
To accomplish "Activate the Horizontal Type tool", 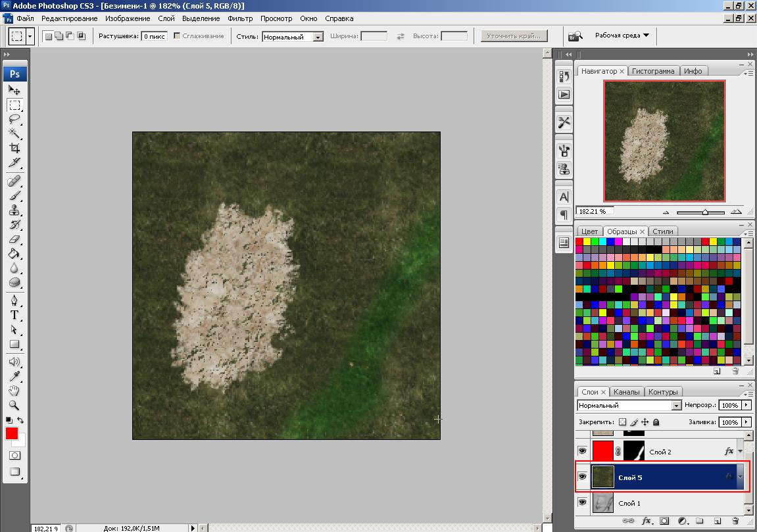I will tap(14, 315).
